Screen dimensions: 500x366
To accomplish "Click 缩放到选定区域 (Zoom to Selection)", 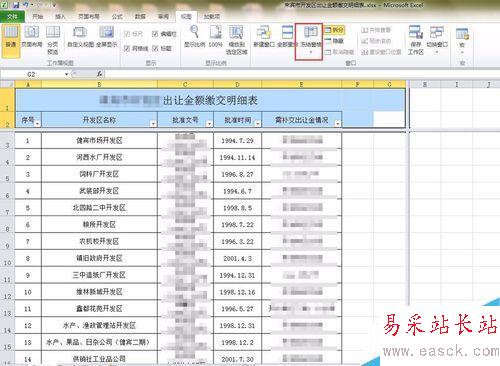I will 236,40.
